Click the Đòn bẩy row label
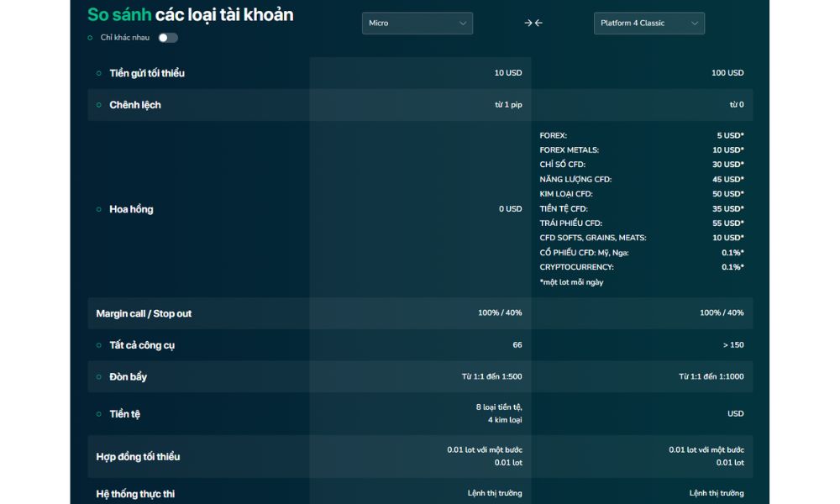The image size is (840, 504). (x=128, y=377)
